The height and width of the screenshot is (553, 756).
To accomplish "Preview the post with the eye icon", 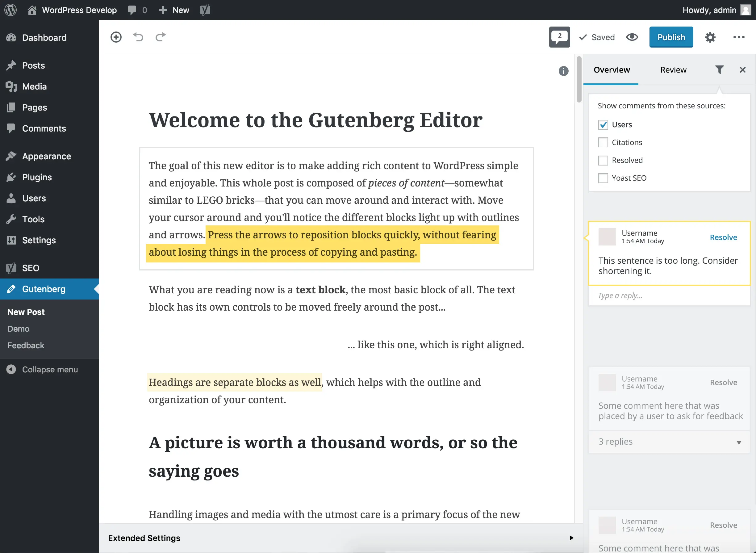I will point(632,37).
